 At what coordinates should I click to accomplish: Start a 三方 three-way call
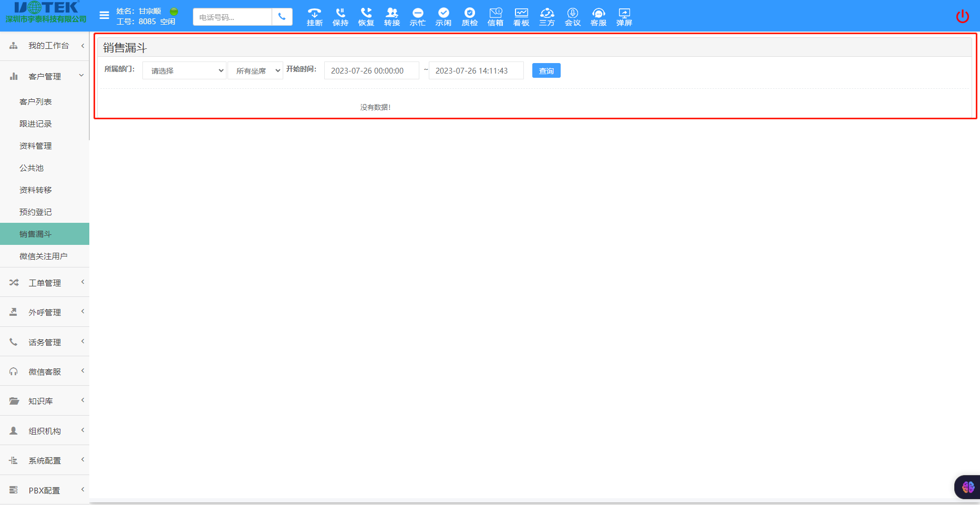[546, 16]
